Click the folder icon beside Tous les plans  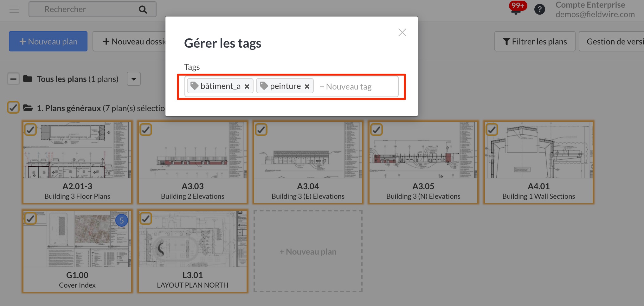tap(28, 78)
